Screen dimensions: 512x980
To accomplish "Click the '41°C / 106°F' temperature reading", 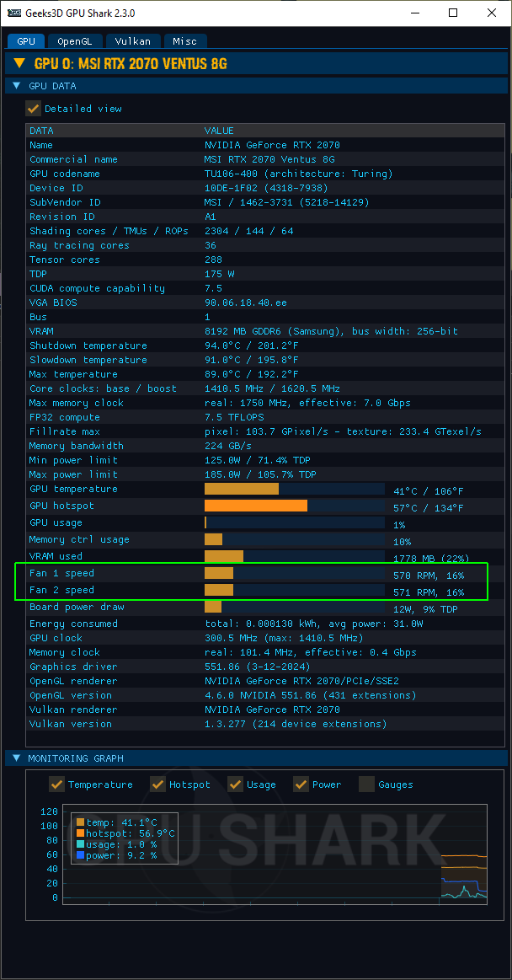I will click(429, 491).
